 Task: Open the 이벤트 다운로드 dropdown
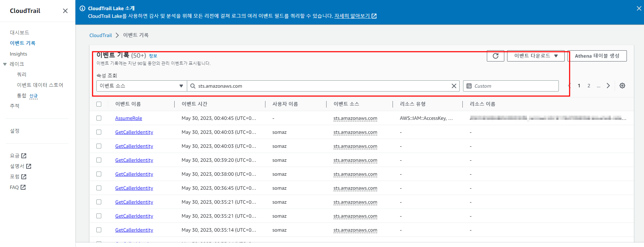(536, 56)
